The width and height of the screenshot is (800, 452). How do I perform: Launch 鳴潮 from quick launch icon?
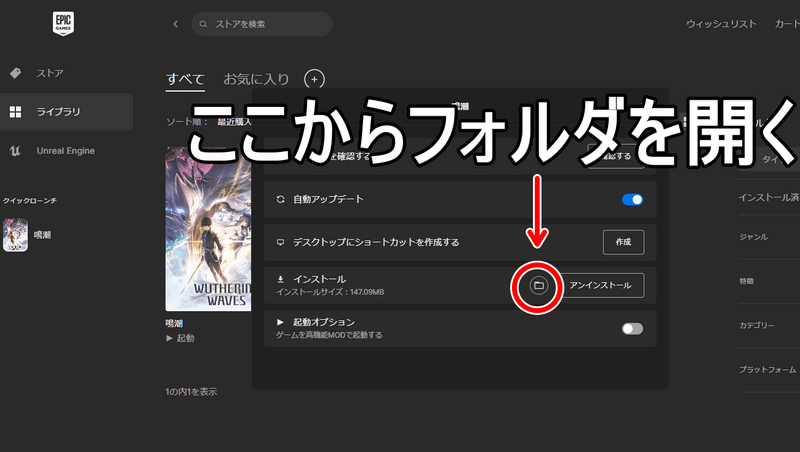point(16,236)
